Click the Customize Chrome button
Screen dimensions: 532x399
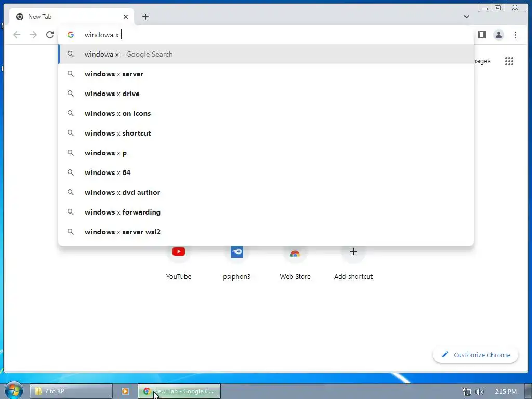pos(476,355)
